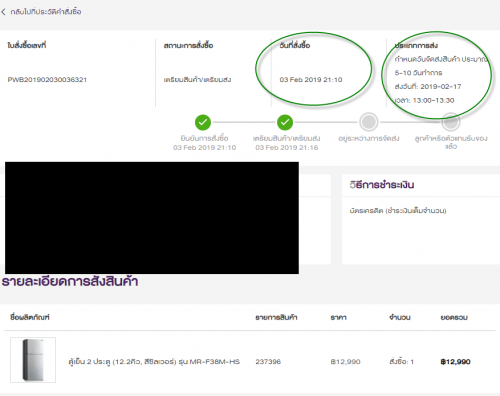Screen dimensions: 500x396
Task: Click the gray in-delivery progress step circle
Action: 368,122
